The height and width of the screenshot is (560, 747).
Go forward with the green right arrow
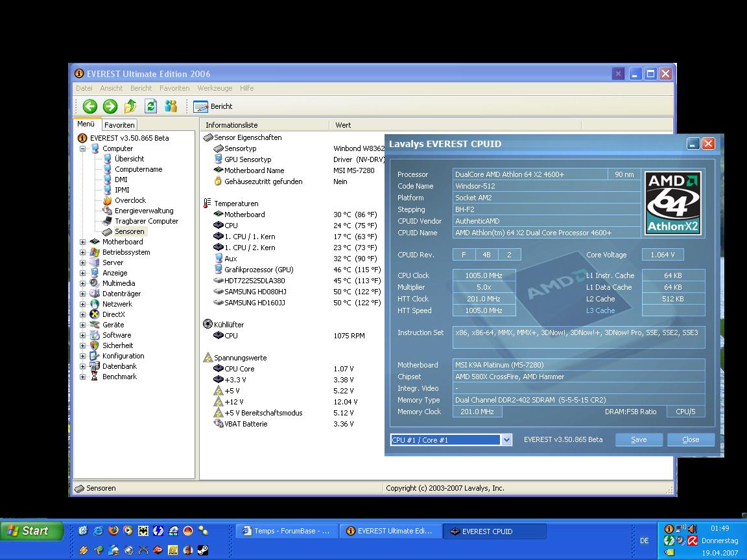110,106
